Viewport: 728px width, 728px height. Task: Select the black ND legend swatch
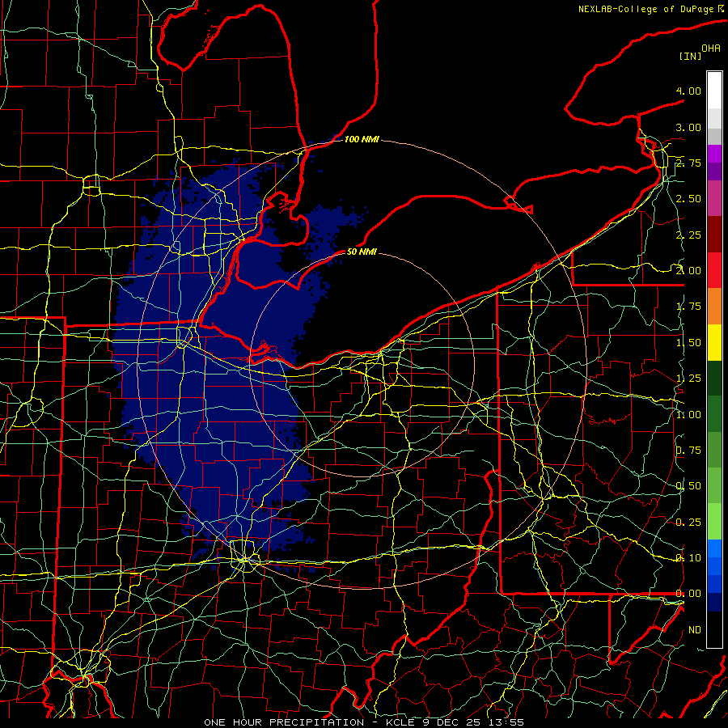point(714,629)
